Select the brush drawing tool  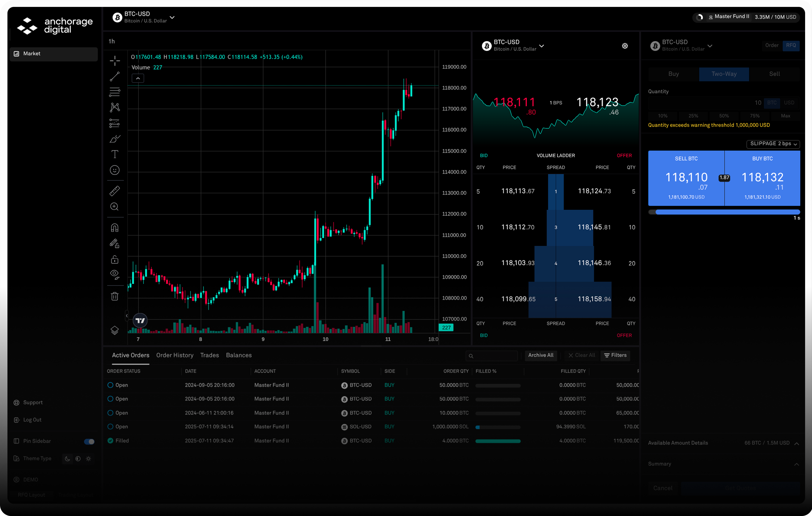[115, 139]
